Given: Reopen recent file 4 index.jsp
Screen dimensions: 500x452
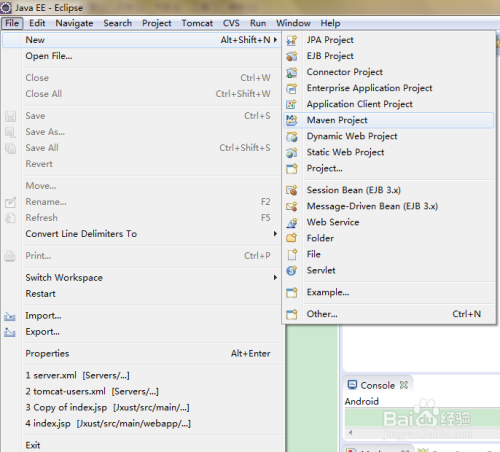Looking at the screenshot, I should point(142,423).
